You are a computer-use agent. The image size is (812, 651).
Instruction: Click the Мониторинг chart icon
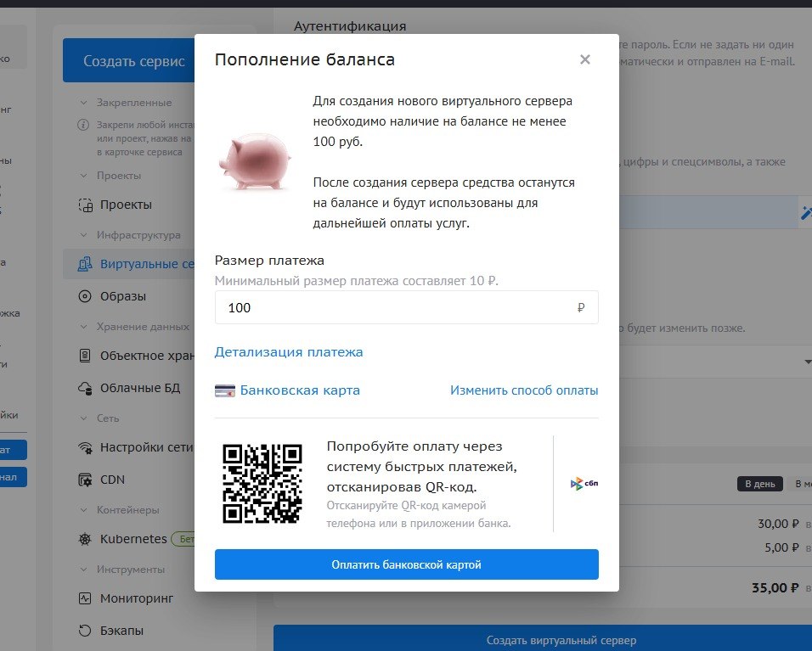84,598
